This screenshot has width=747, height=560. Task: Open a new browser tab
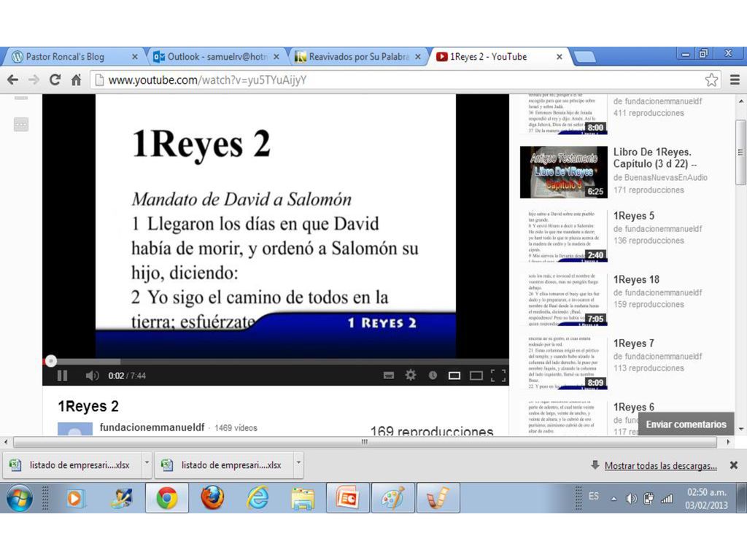[x=585, y=57]
